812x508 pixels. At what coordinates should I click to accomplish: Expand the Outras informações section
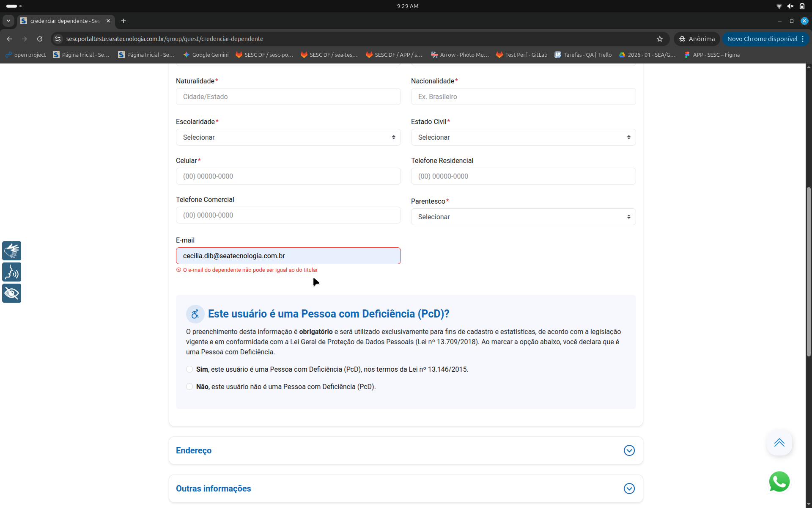(x=629, y=489)
